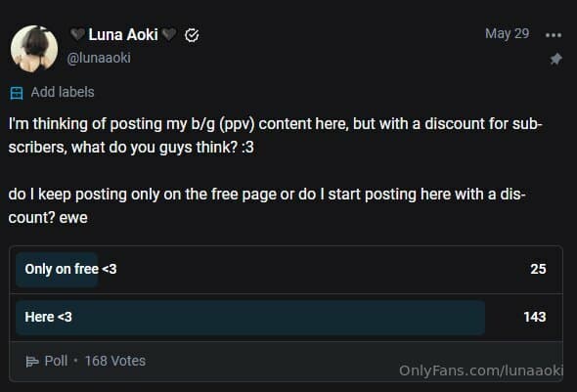Click the Add labels link

click(63, 92)
